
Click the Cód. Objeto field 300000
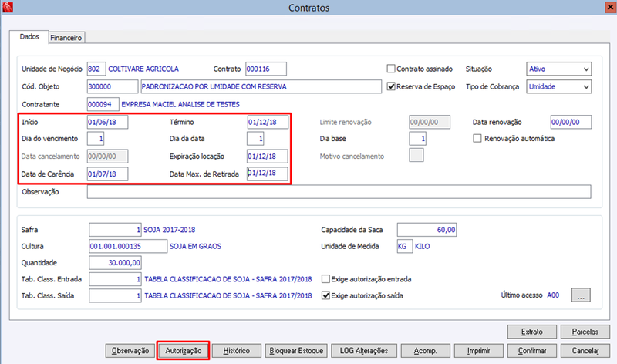[113, 86]
